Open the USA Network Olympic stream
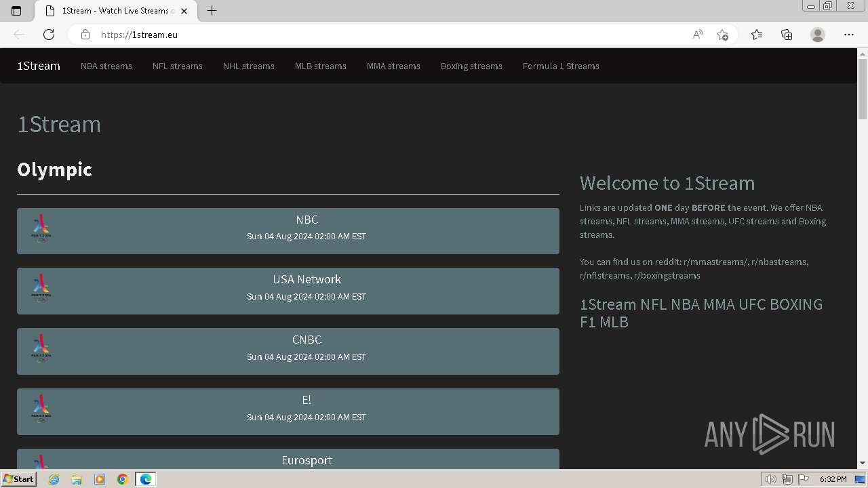868x488 pixels. [288, 291]
